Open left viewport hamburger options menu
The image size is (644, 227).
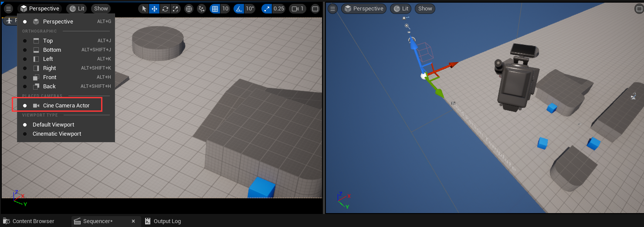pyautogui.click(x=8, y=9)
